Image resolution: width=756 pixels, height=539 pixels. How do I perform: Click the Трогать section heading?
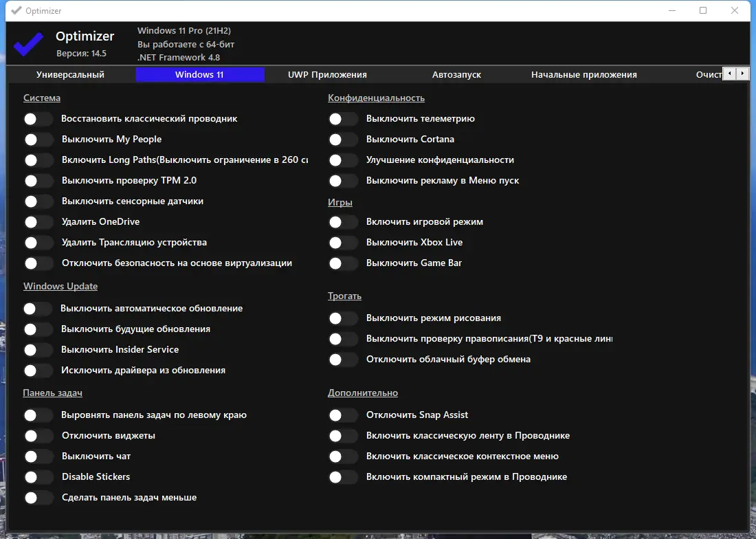pos(345,296)
